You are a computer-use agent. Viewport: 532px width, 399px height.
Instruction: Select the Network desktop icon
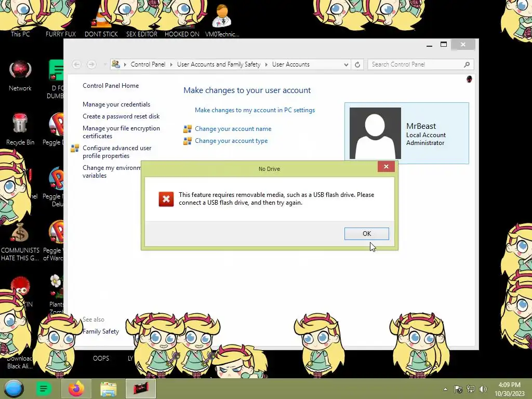pos(20,76)
